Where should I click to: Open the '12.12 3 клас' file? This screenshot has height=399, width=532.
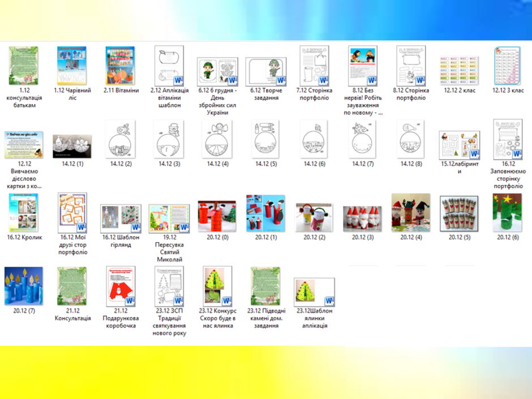click(508, 66)
